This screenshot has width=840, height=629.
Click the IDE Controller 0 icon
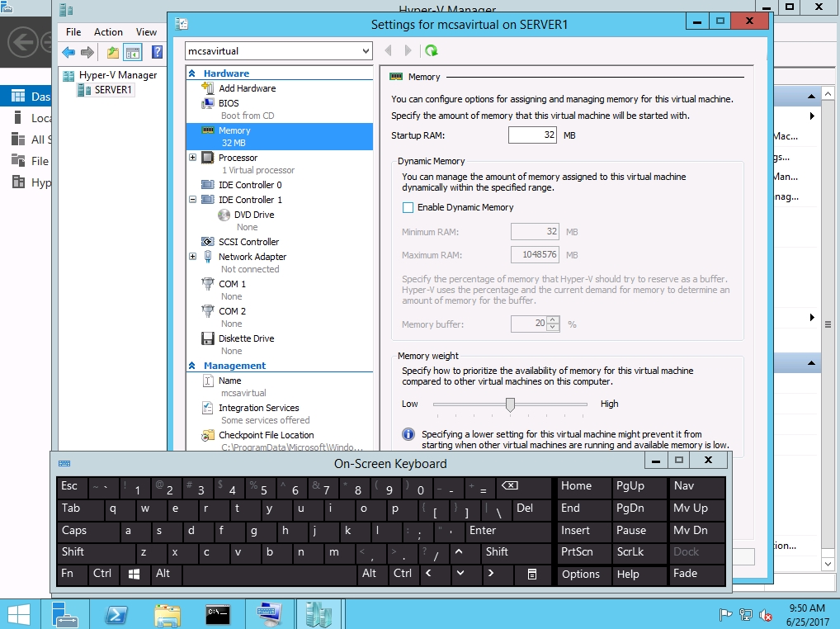(x=207, y=185)
